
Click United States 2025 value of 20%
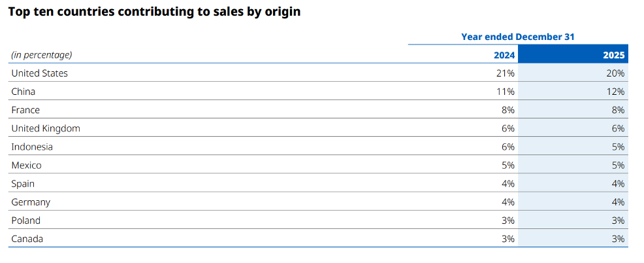point(615,73)
